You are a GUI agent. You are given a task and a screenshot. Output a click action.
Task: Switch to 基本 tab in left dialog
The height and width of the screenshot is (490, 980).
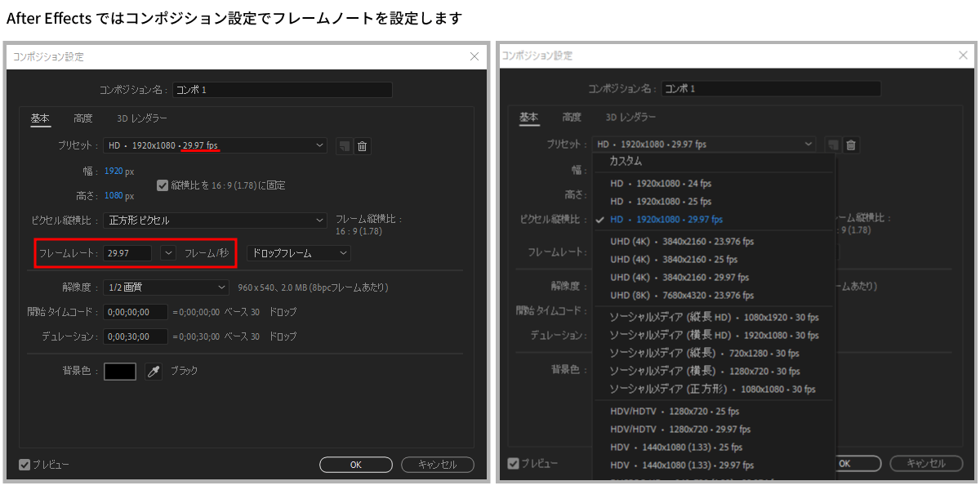coord(40,119)
